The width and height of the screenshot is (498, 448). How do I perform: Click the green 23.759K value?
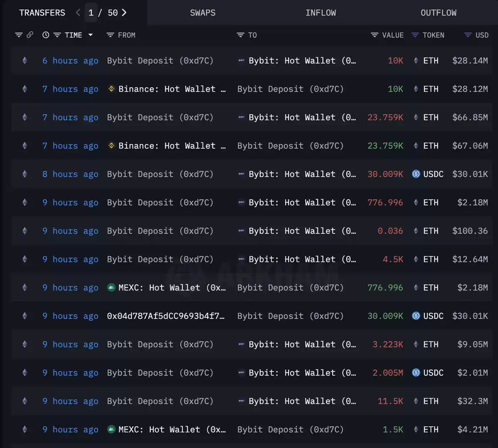tap(385, 146)
